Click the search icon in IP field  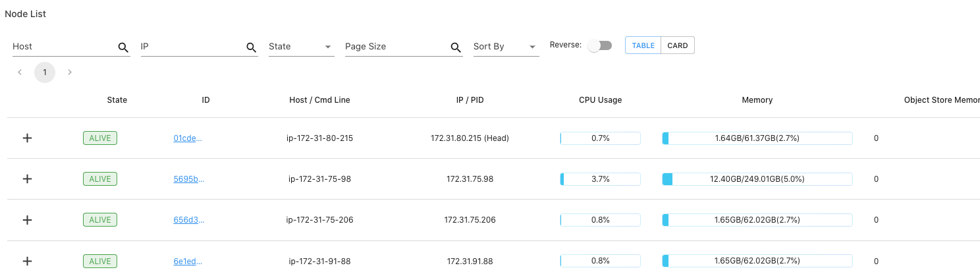(x=251, y=47)
